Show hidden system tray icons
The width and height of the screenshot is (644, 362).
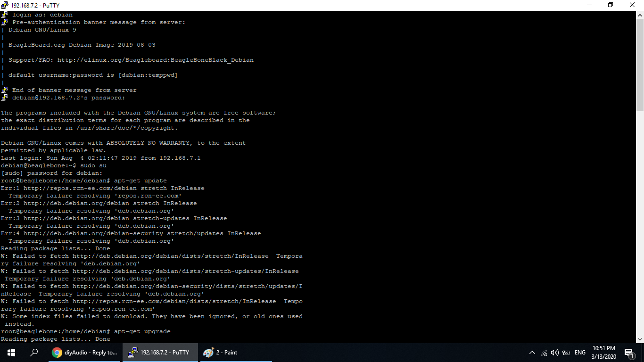point(532,353)
